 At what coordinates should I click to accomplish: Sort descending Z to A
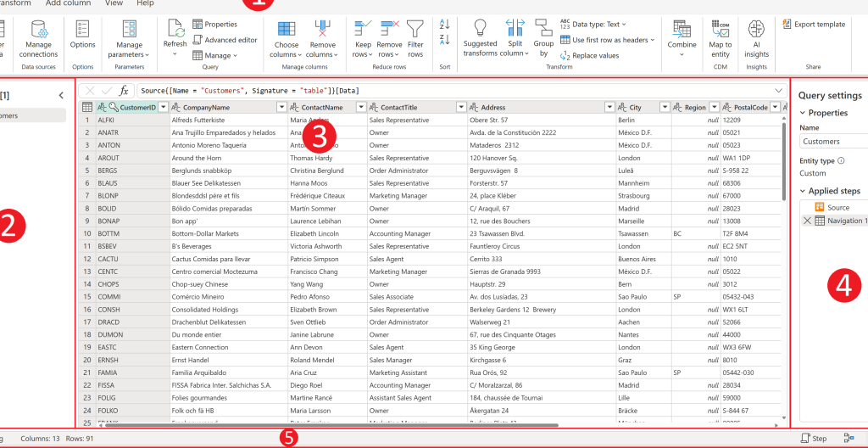click(x=444, y=39)
